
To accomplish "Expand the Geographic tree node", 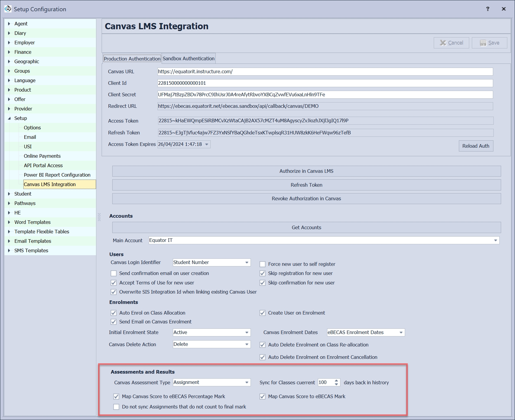I will 9,61.
